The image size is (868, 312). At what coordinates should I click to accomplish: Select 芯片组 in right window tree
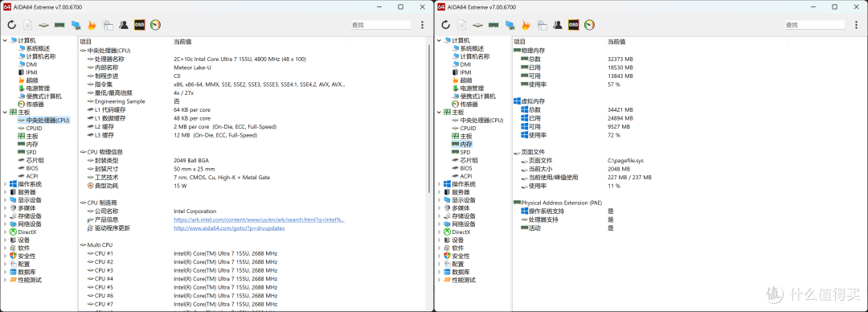pyautogui.click(x=469, y=160)
